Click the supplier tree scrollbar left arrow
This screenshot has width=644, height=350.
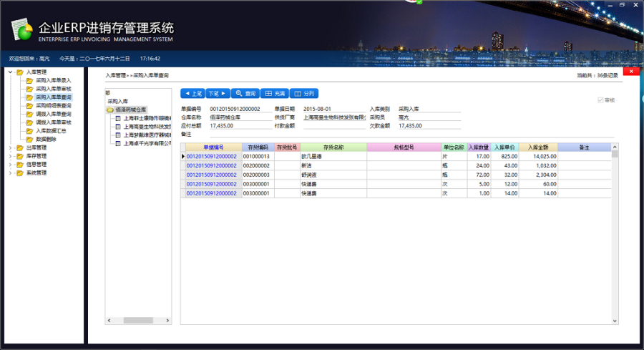(x=109, y=321)
